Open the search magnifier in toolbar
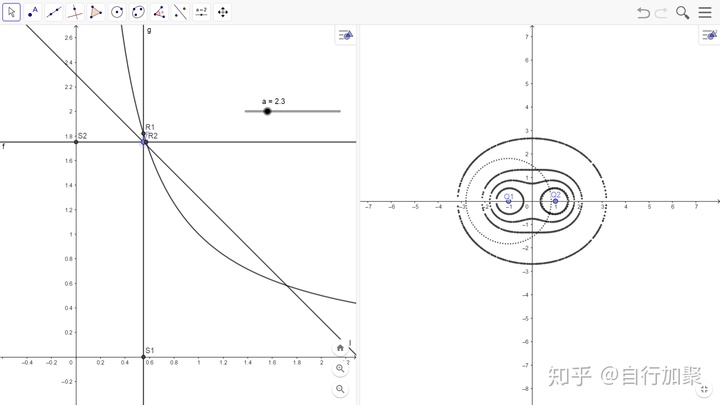This screenshot has width=720, height=405. point(682,12)
